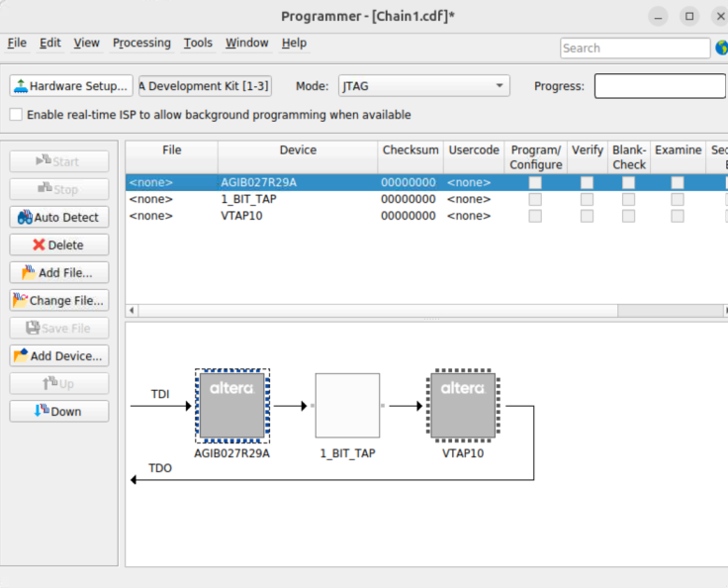This screenshot has height=588, width=728.
Task: Click the Change File button
Action: (x=59, y=300)
